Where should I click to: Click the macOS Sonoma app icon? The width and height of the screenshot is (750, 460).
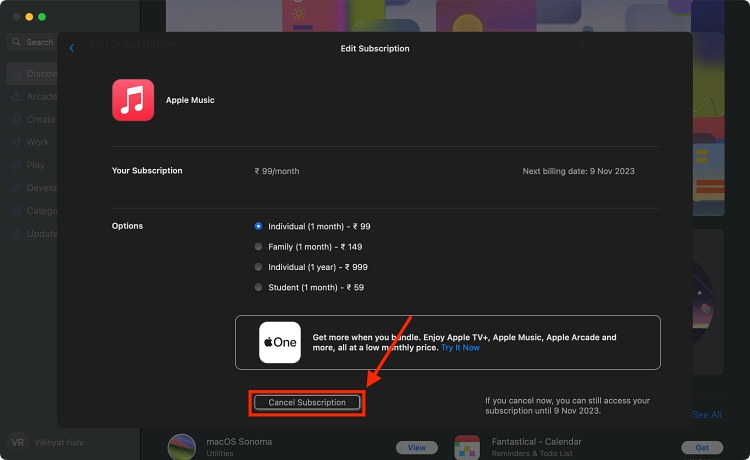182,447
